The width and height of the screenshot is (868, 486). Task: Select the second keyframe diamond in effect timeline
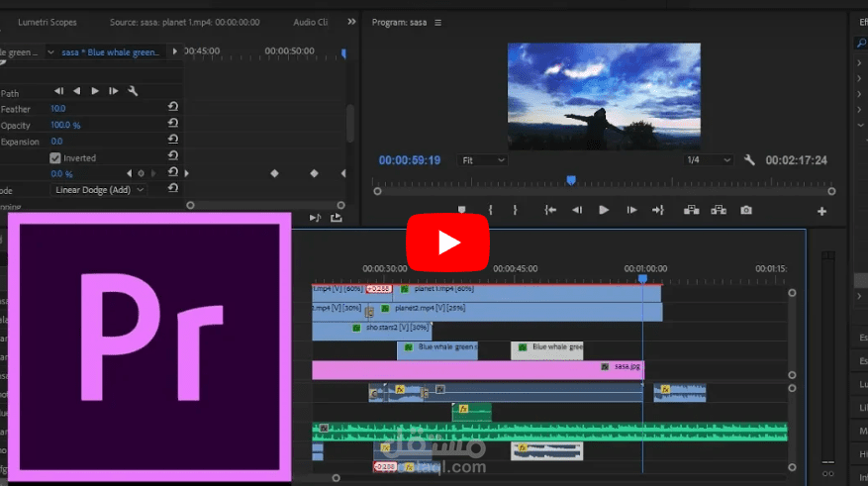(314, 173)
